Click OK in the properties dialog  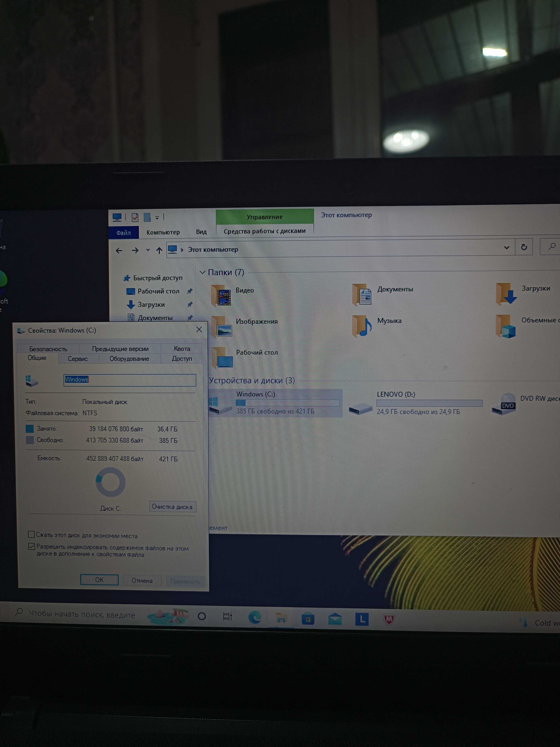(99, 580)
